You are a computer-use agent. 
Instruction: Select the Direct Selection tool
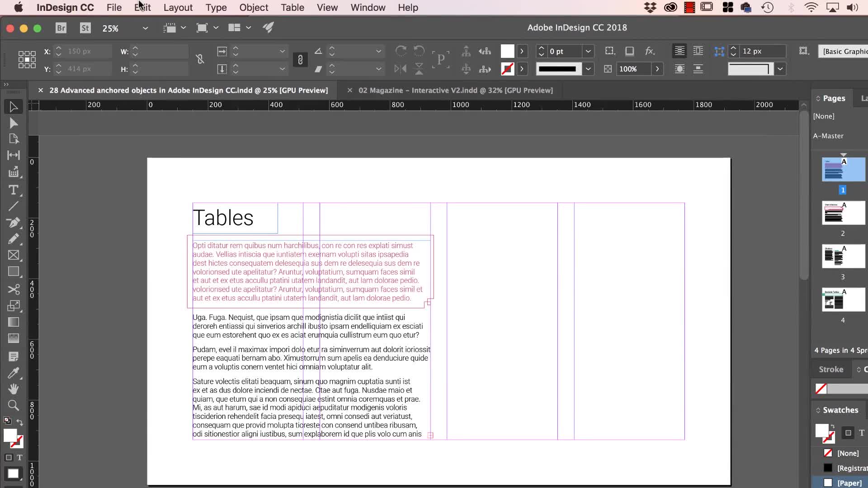(x=13, y=123)
